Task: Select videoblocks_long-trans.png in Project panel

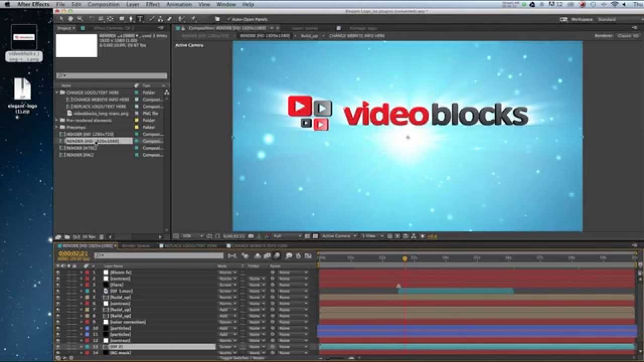Action: click(101, 113)
